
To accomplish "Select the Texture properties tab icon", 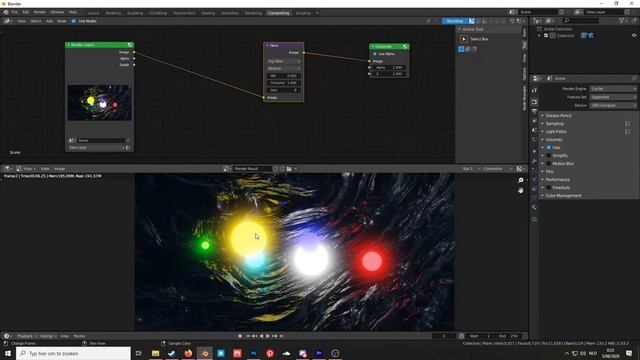I will 534,220.
